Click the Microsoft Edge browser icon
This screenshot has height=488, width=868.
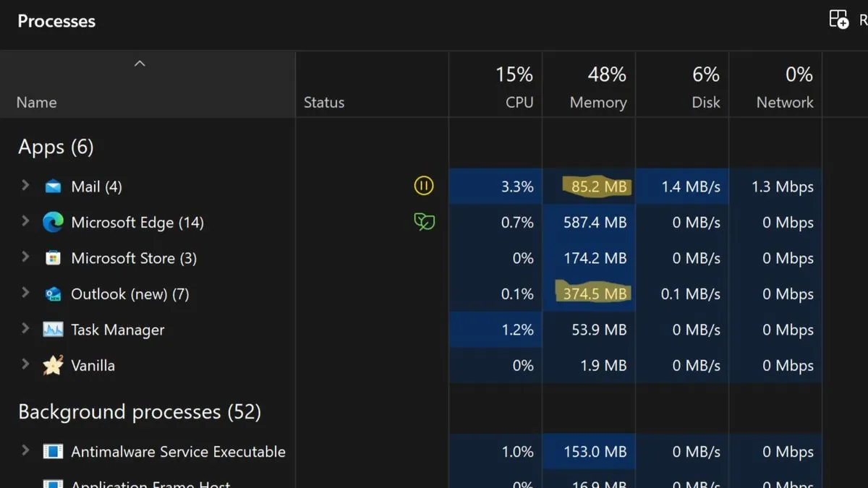52,222
